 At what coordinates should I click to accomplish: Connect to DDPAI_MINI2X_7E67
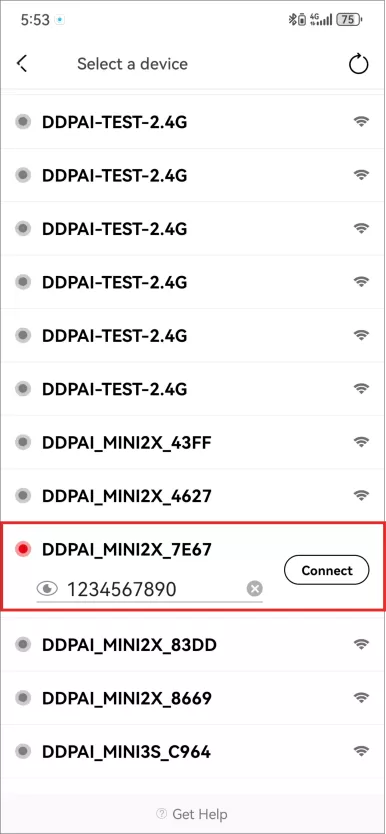326,570
